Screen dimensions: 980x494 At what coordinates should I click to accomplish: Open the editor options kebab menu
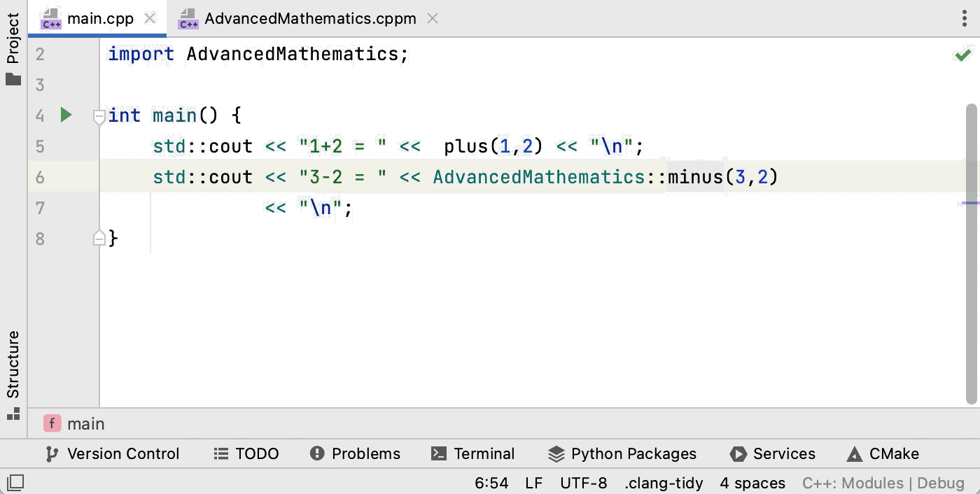pos(965,19)
